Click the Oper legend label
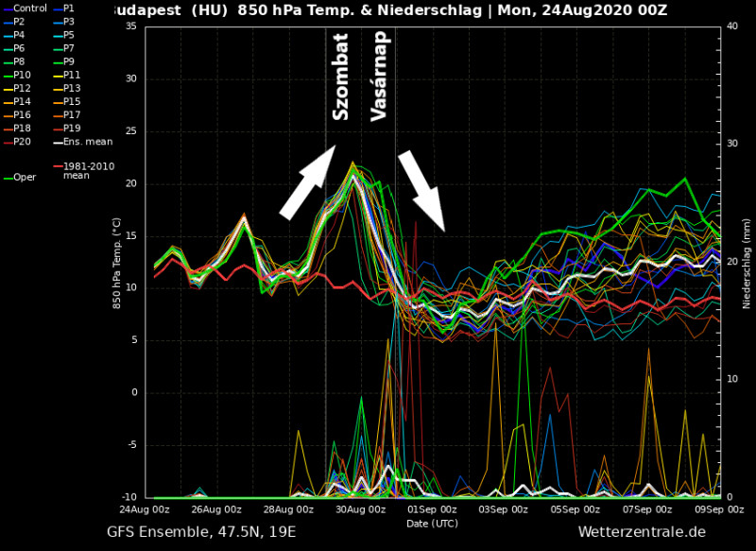Viewport: 756px width, 551px height. pos(25,178)
